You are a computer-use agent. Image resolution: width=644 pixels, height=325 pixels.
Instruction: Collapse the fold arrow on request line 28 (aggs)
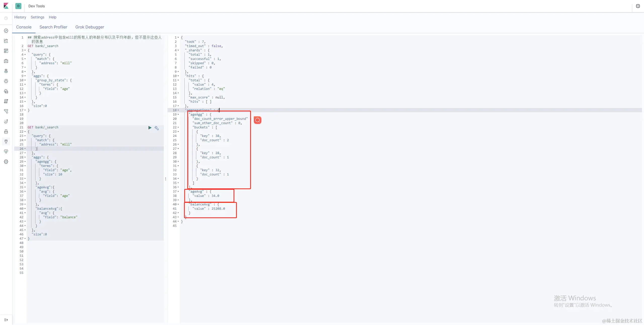pyautogui.click(x=25, y=157)
